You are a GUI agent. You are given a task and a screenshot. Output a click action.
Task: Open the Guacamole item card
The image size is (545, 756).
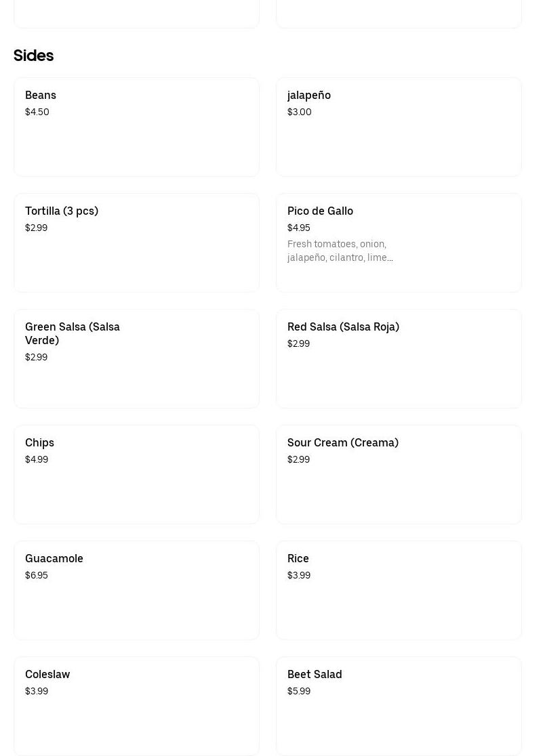[136, 590]
